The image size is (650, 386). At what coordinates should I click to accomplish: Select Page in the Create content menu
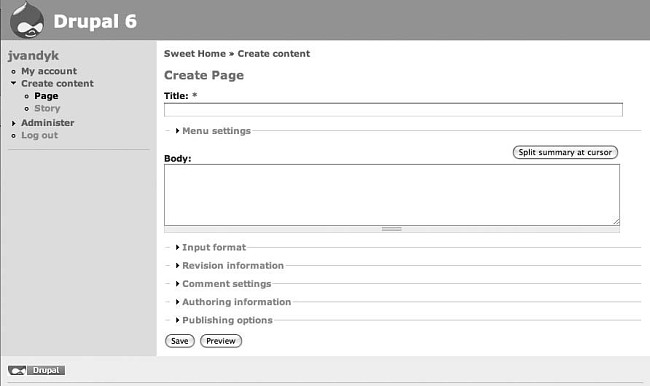[x=46, y=96]
